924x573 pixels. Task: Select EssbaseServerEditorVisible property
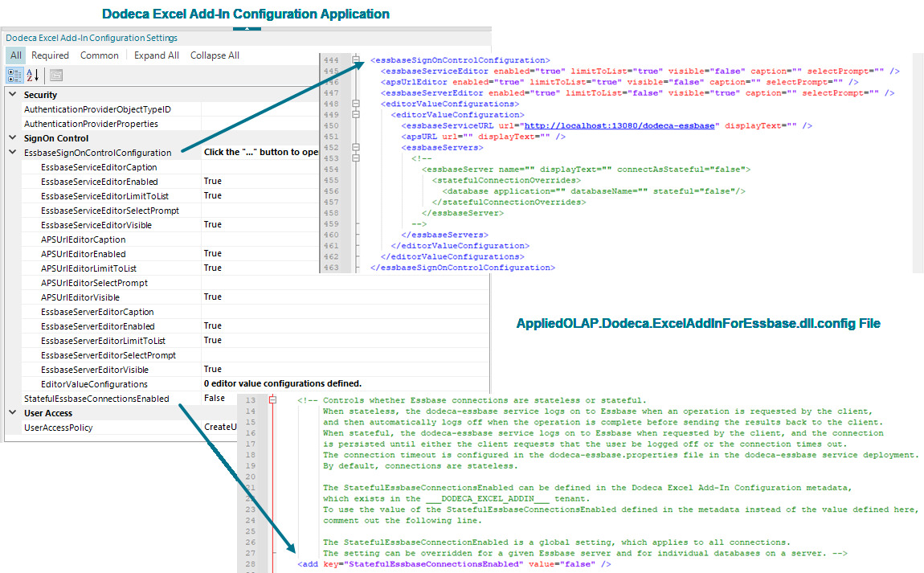95,370
